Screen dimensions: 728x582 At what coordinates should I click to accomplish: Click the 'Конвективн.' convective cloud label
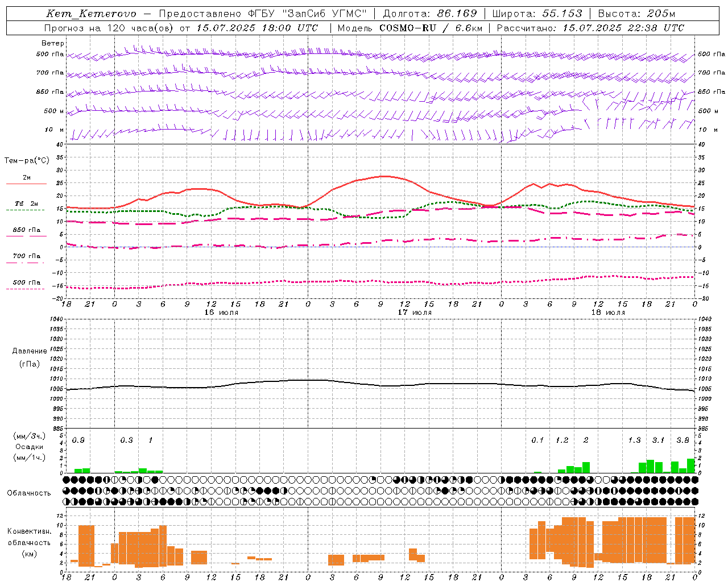(x=30, y=531)
